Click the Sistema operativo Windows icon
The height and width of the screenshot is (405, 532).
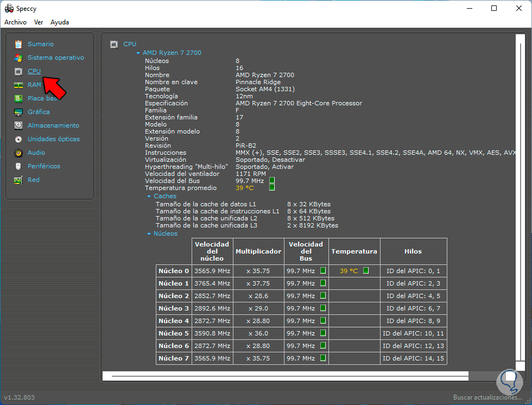18,58
